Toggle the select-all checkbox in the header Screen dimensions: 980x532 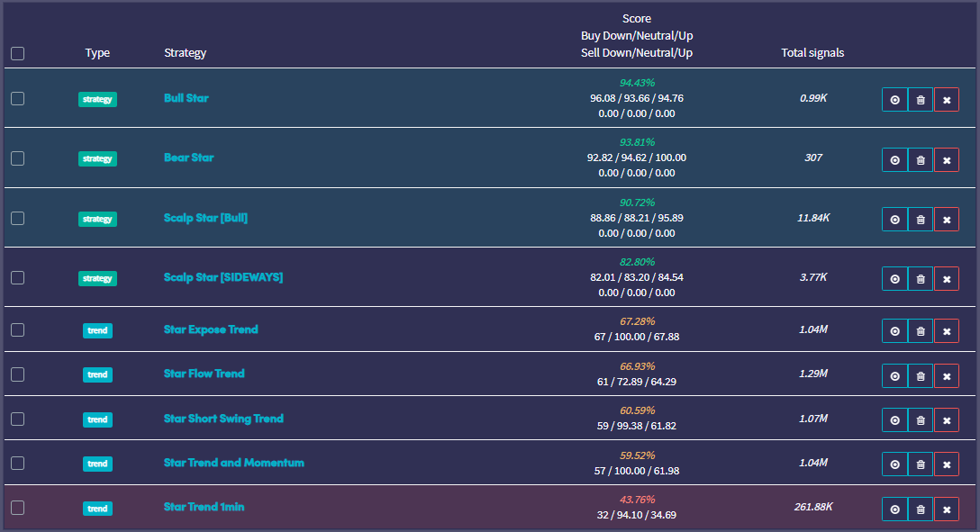[17, 54]
